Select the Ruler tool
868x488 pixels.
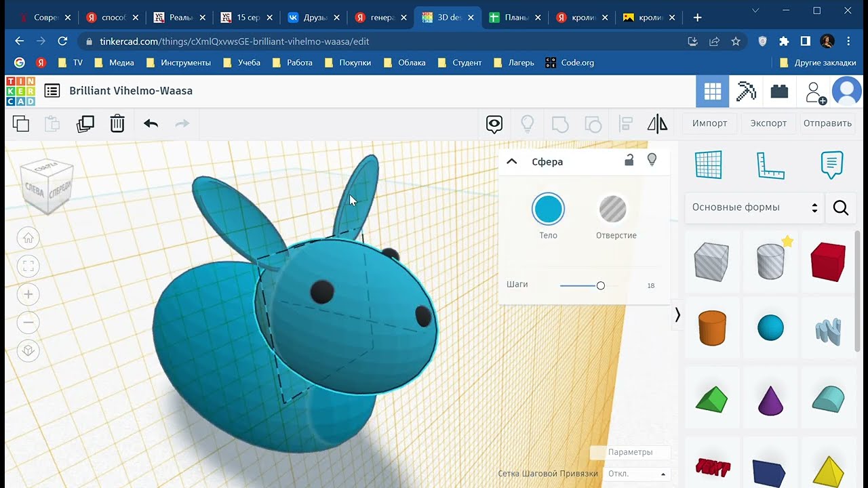coord(770,165)
